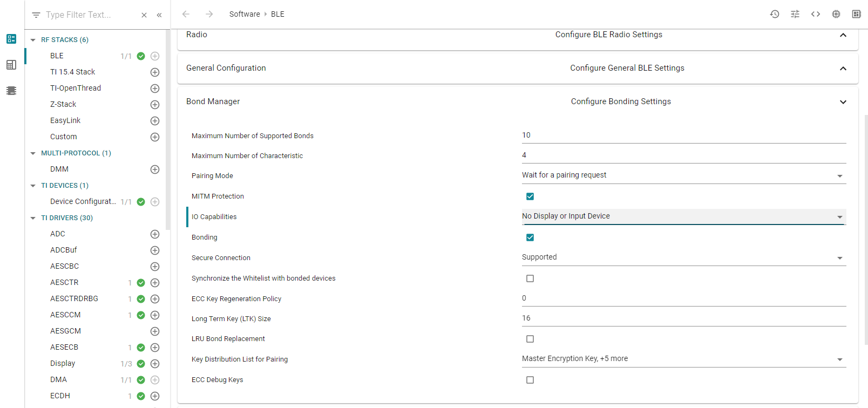Select the EasyLink module in sidebar

(65, 120)
